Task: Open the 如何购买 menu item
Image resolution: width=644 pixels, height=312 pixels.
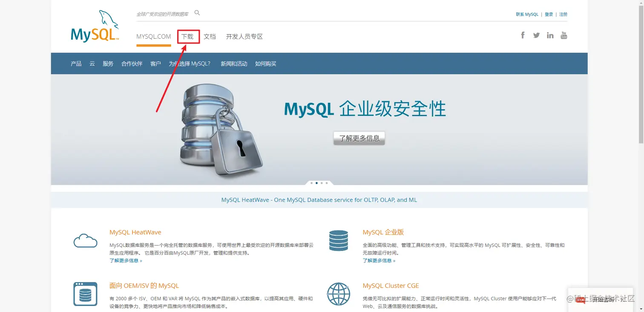Action: 266,64
